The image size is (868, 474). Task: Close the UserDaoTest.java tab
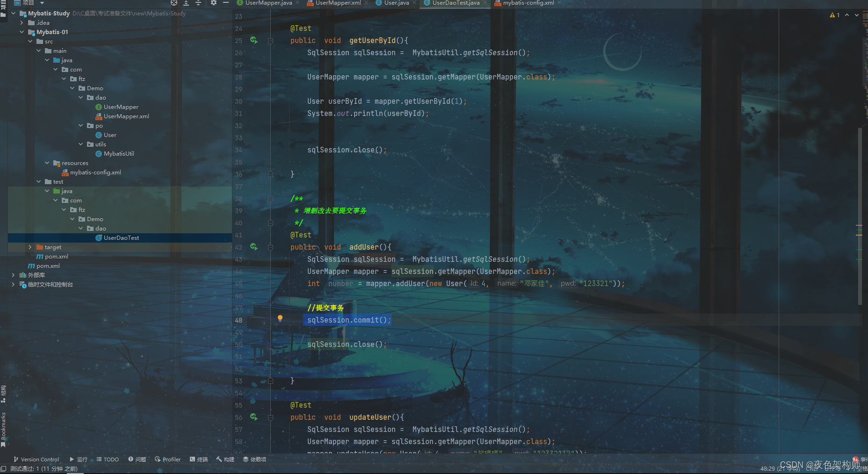point(485,3)
